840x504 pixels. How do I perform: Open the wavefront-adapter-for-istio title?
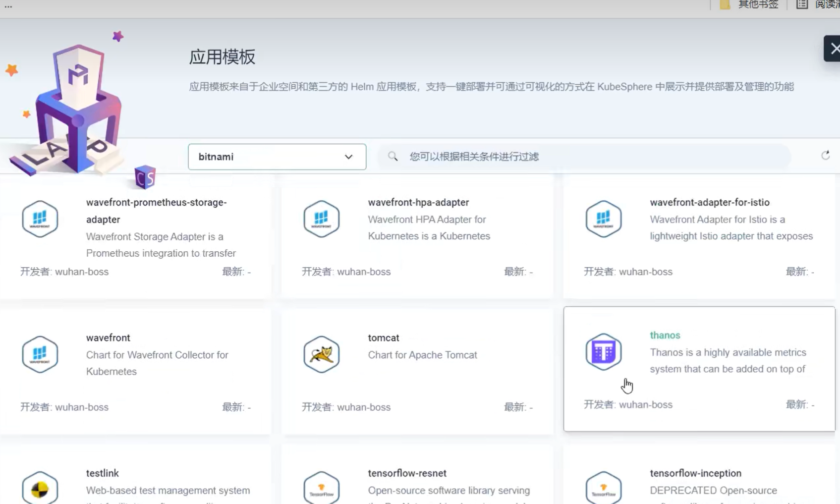click(710, 202)
